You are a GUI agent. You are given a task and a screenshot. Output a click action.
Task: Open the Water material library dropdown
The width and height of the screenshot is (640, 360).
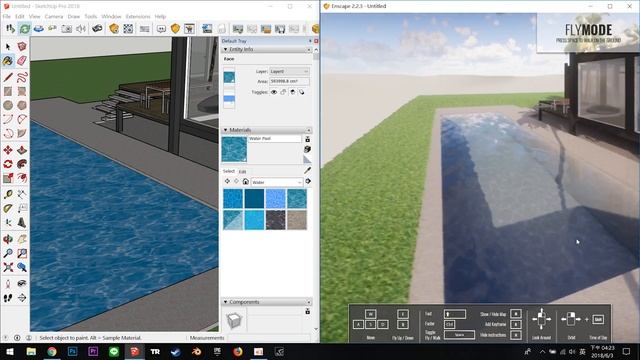276,182
